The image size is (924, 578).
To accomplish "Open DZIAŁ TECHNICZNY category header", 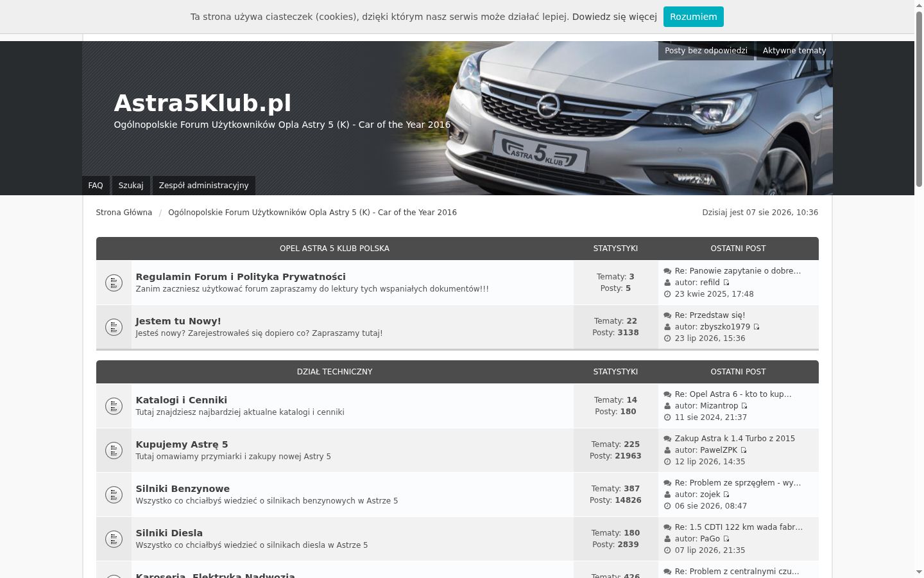I will click(334, 372).
